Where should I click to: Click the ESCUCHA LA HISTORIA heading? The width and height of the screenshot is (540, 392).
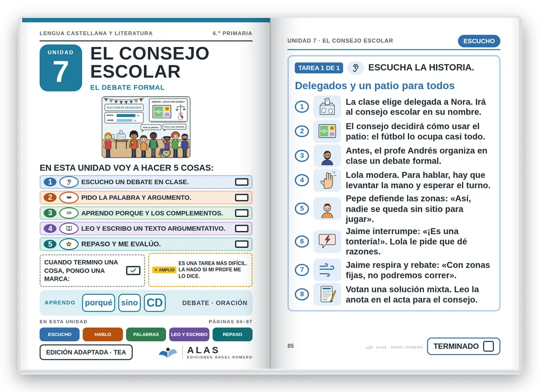pyautogui.click(x=421, y=68)
